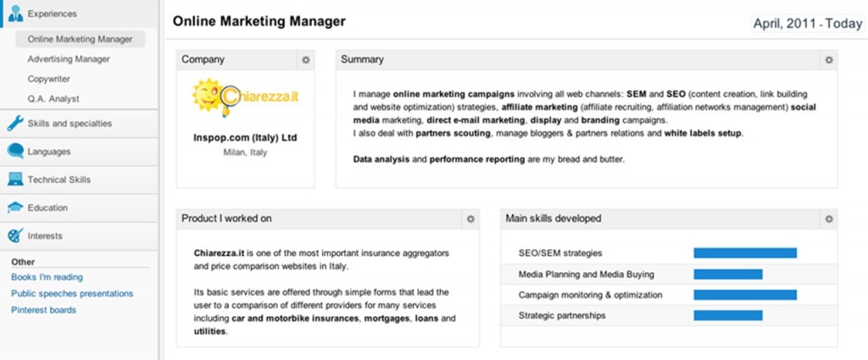Click the SEO/SEM strategies skill bar
This screenshot has height=360, width=868.
745,252
